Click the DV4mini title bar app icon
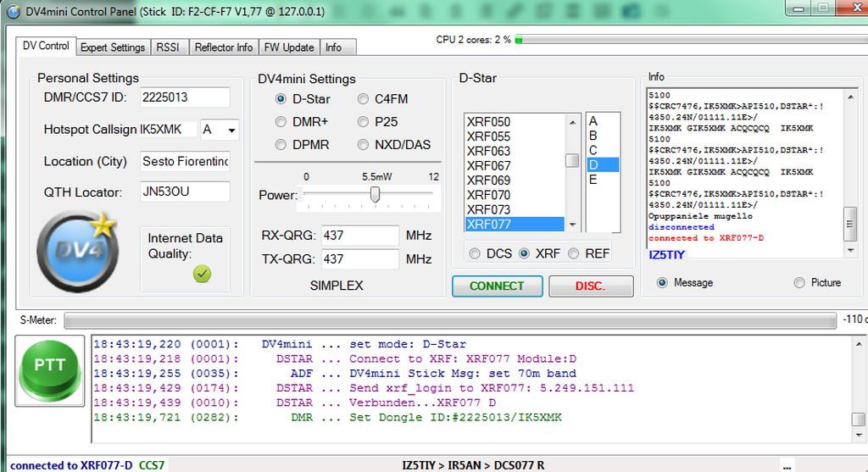This screenshot has height=472, width=868. tap(14, 12)
